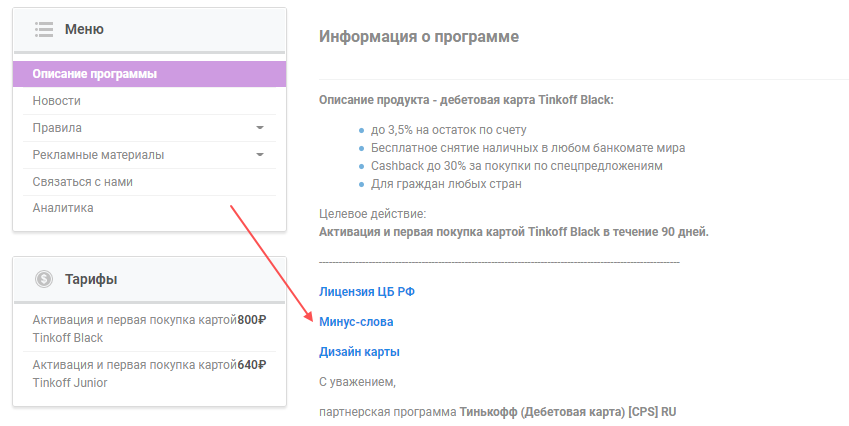The image size is (849, 426).
Task: Click the Меню panel header title
Action: click(84, 29)
